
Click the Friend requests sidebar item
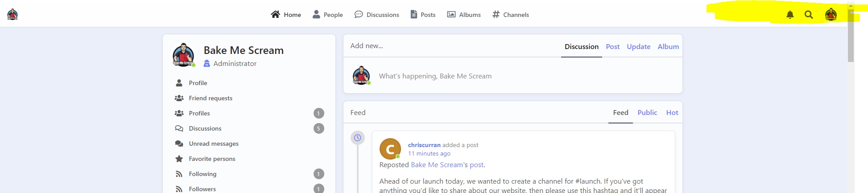point(211,98)
